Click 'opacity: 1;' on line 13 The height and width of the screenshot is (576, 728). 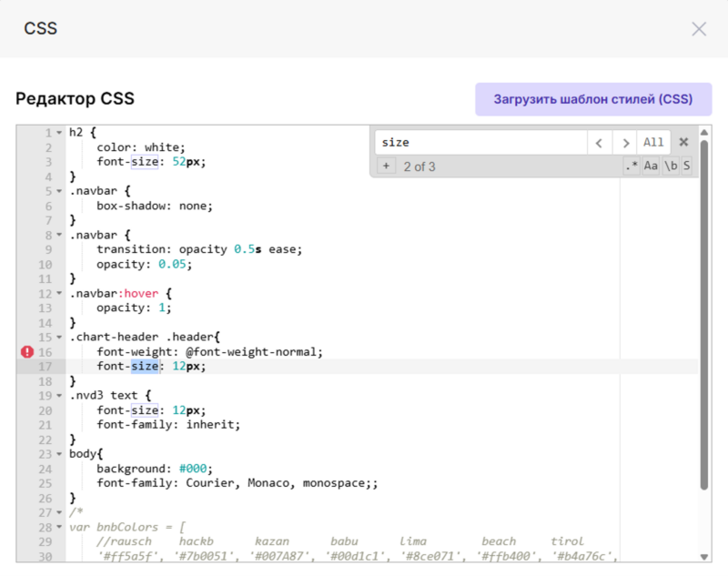[x=134, y=308]
